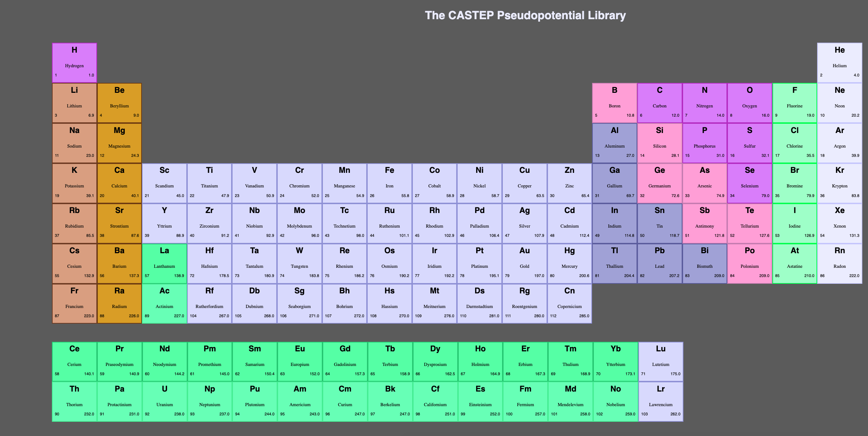Expand the transition metals section
Image resolution: width=868 pixels, height=436 pixels.
tap(367, 242)
